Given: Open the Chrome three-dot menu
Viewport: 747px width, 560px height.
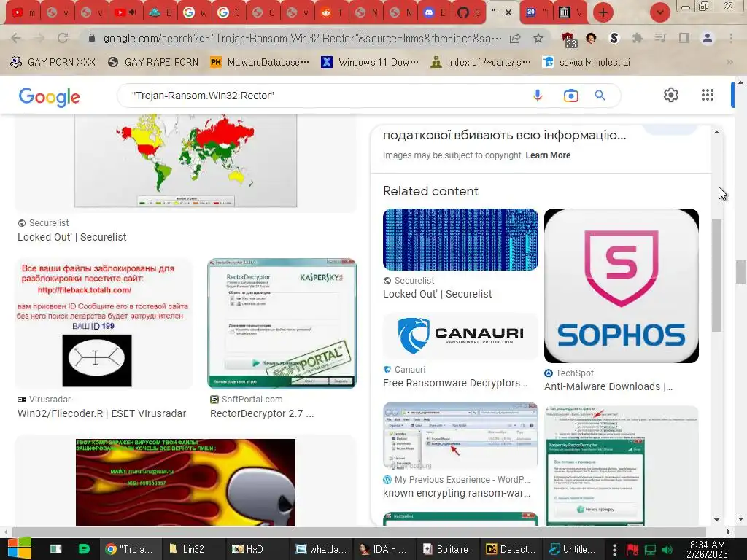Looking at the screenshot, I should pos(731,38).
